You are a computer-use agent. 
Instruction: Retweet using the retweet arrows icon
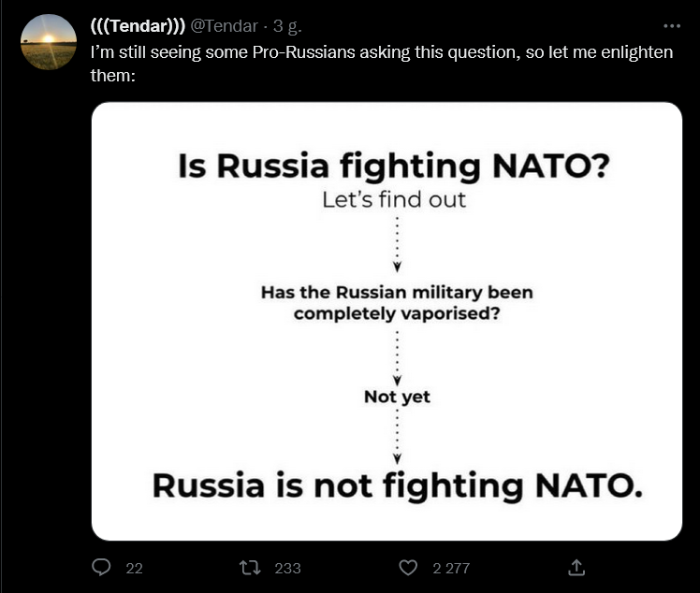(x=250, y=568)
